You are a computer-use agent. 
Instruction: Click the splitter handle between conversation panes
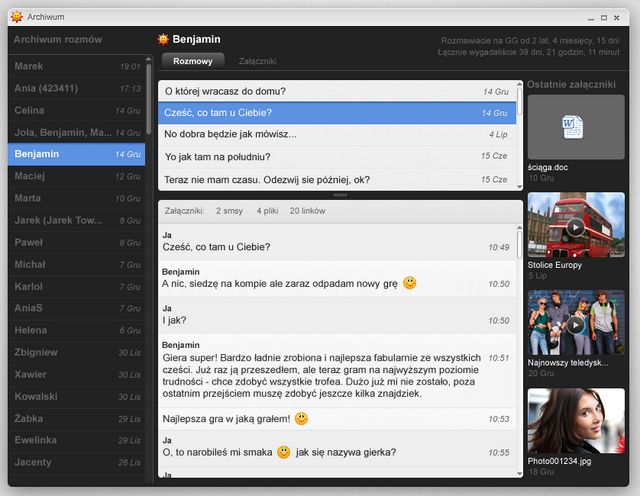point(340,195)
